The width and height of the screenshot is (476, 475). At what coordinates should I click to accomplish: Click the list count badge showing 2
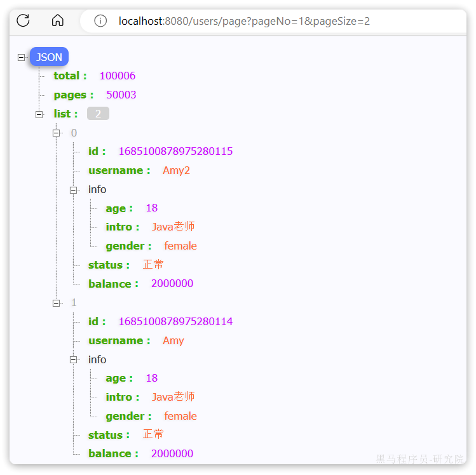click(x=98, y=114)
